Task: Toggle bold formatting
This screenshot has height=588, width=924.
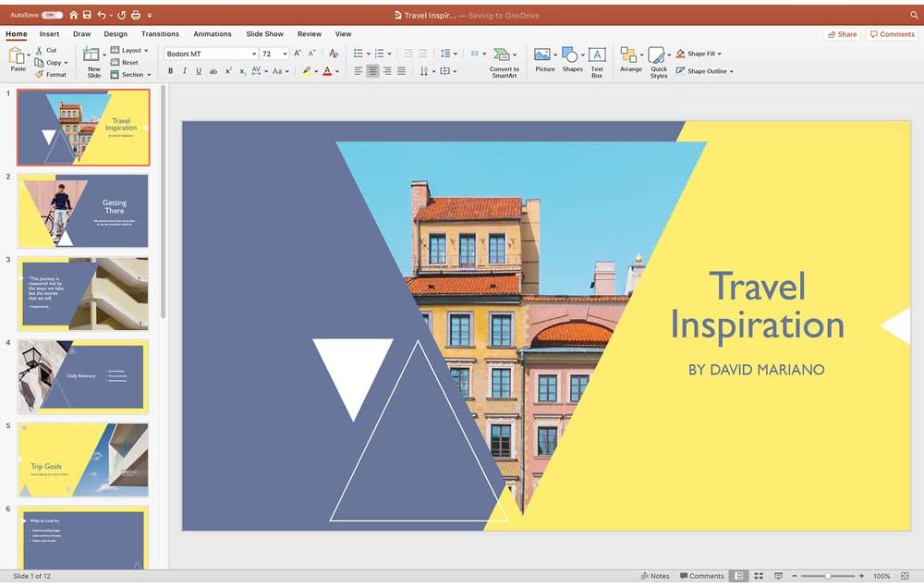Action: click(x=170, y=70)
